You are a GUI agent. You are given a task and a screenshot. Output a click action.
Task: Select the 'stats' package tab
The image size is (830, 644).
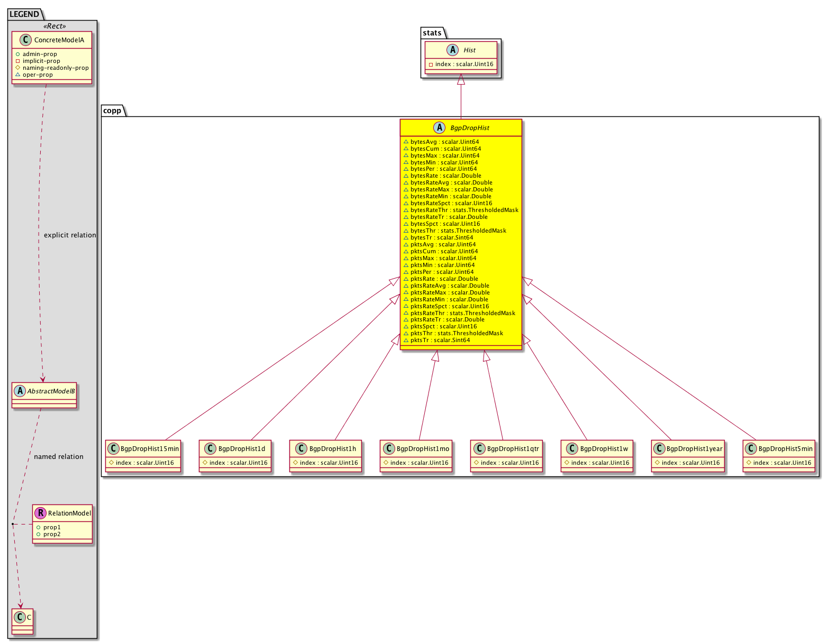(x=432, y=33)
